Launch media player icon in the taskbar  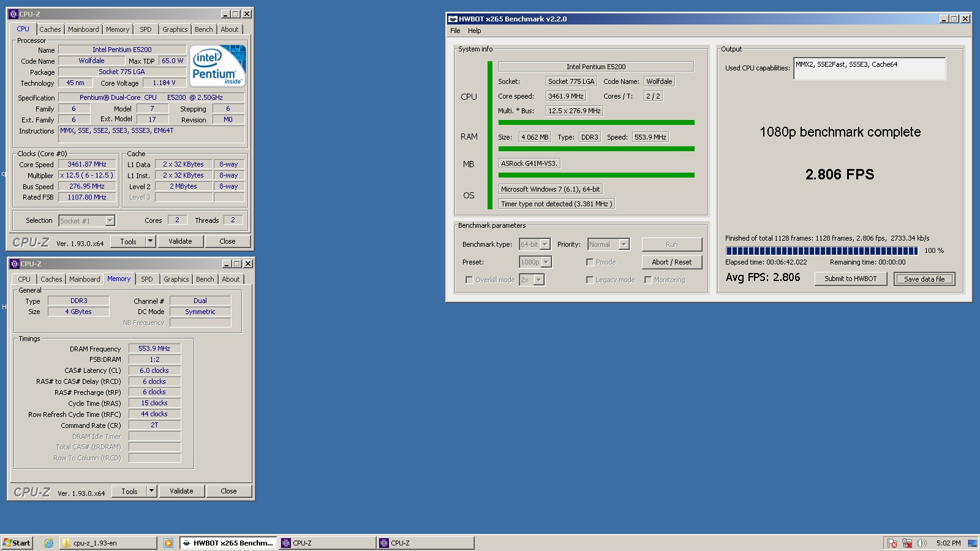(x=168, y=543)
